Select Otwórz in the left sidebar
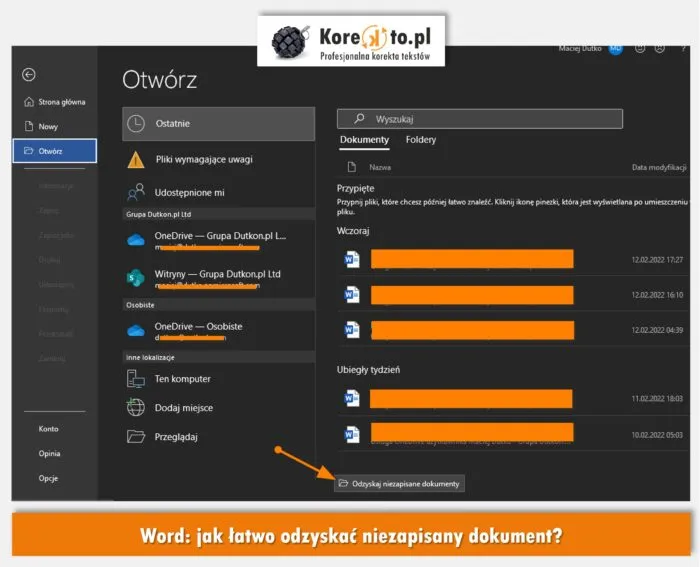The height and width of the screenshot is (567, 700). (x=54, y=151)
